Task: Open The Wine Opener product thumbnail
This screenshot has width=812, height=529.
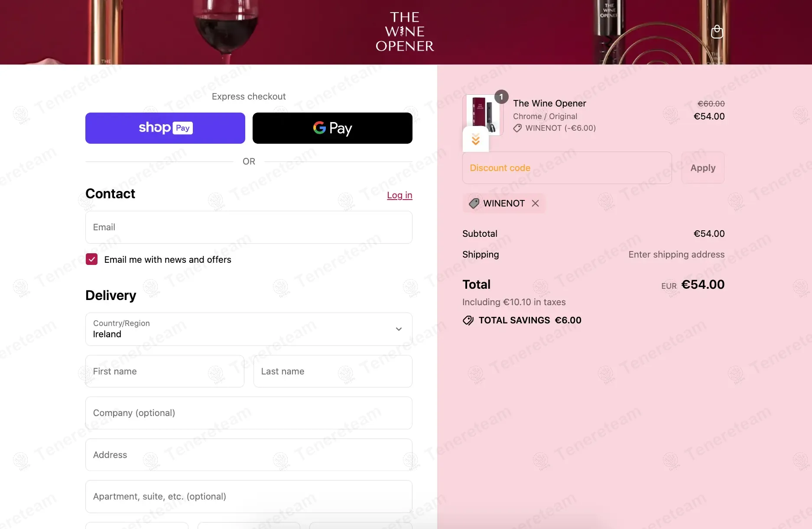Action: click(483, 115)
